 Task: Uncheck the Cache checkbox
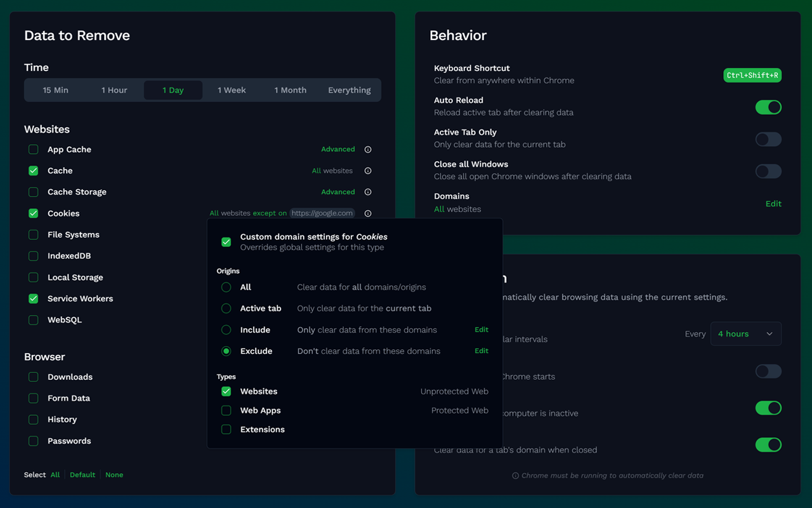click(34, 171)
